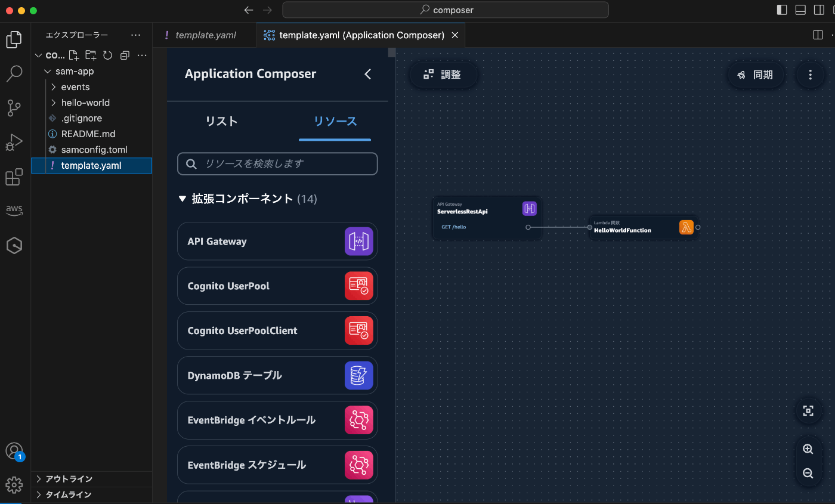Click the API Gateway card icon
This screenshot has width=835, height=504.
click(358, 242)
